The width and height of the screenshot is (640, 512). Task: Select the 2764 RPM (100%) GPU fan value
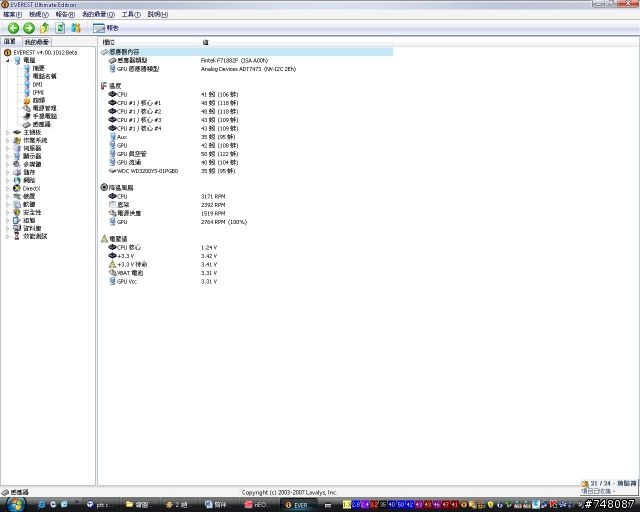point(224,222)
